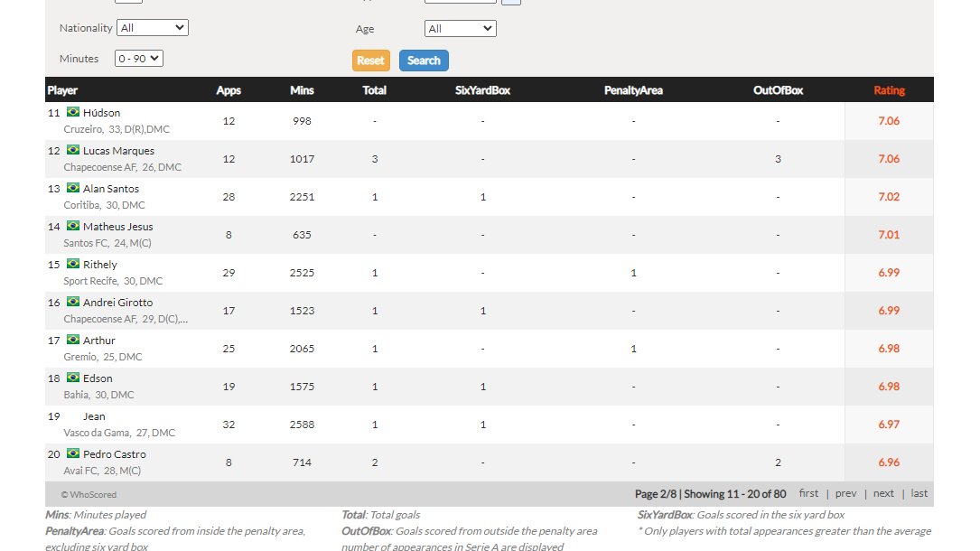Click Húdson's 7.06 rating value

pyautogui.click(x=889, y=120)
